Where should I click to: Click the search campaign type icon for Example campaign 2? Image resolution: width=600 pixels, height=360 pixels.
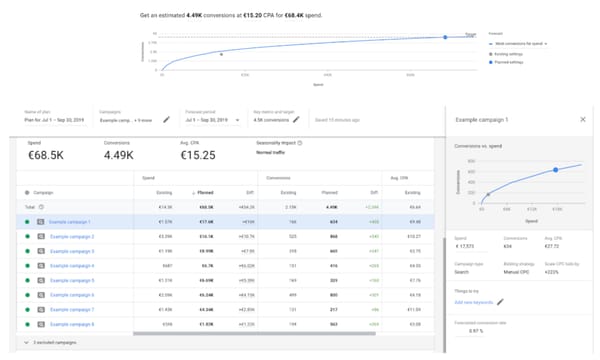pyautogui.click(x=41, y=236)
